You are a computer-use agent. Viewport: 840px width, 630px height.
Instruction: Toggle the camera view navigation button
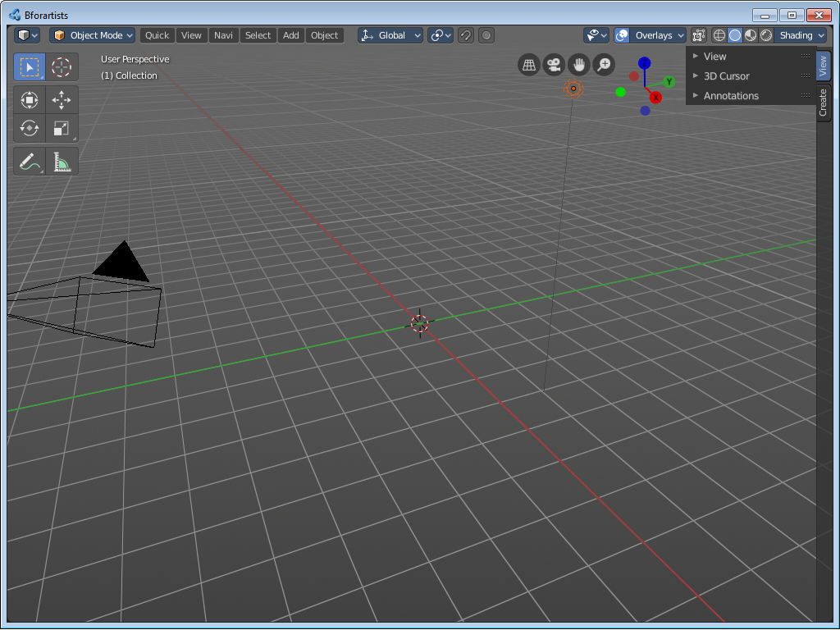click(554, 65)
